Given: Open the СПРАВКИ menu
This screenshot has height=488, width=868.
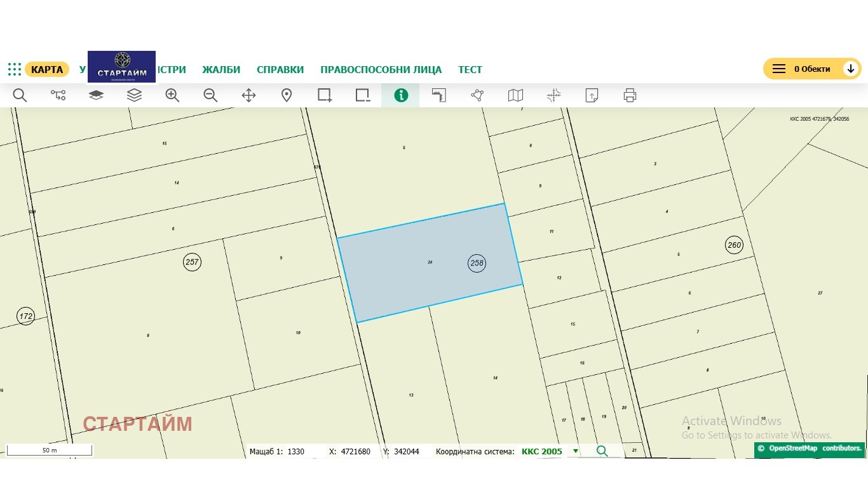Looking at the screenshot, I should pos(280,70).
